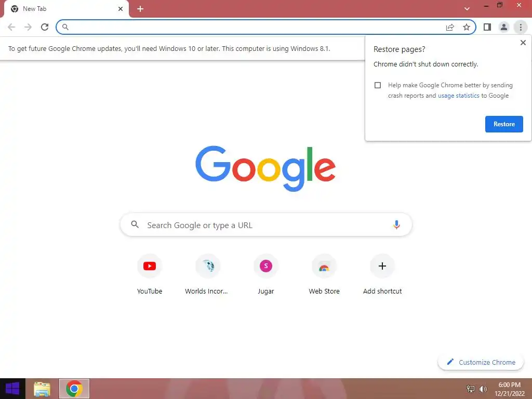Screen dimensions: 532x399
Task: Open the Windows Start button
Action: [12, 389]
